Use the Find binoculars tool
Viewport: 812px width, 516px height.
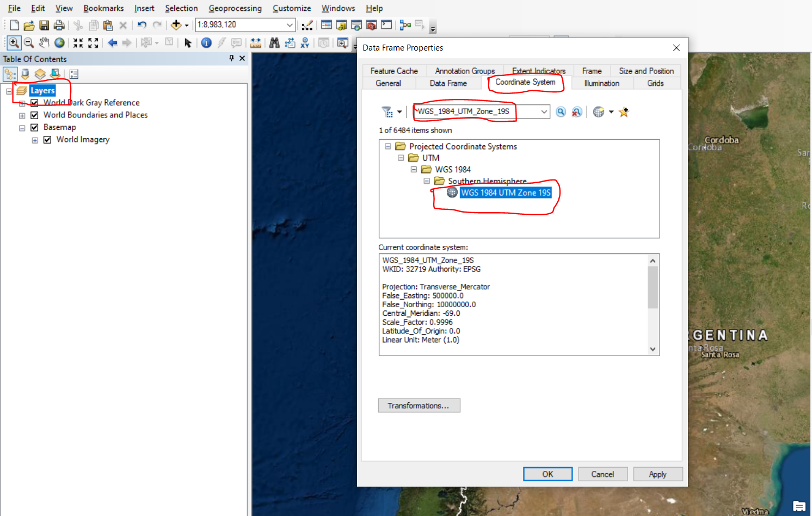(274, 42)
